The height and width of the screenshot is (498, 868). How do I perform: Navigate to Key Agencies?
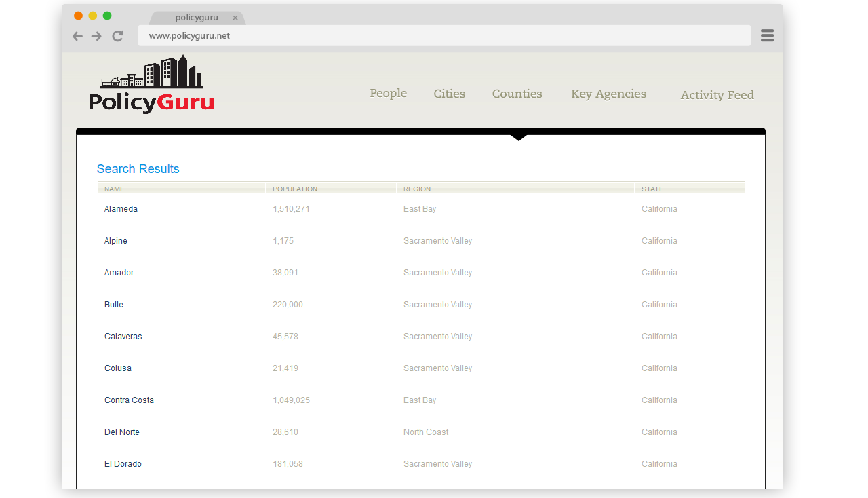point(608,94)
